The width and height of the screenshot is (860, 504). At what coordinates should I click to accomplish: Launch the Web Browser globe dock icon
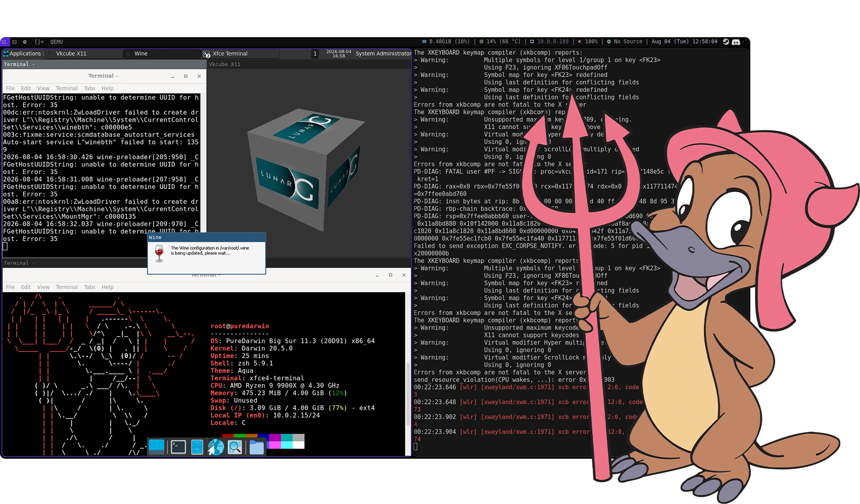[216, 447]
